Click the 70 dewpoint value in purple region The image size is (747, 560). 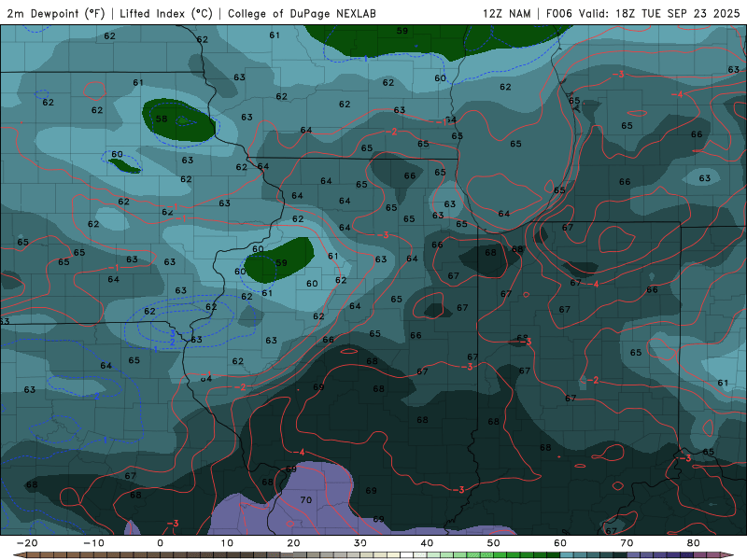pos(306,499)
